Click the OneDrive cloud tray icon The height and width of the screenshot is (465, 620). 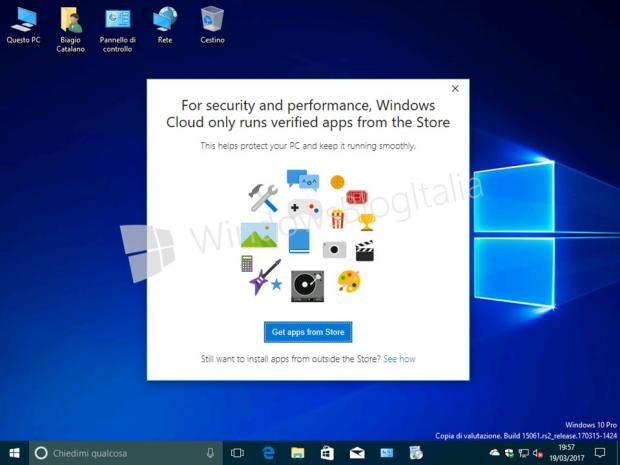[x=495, y=453]
